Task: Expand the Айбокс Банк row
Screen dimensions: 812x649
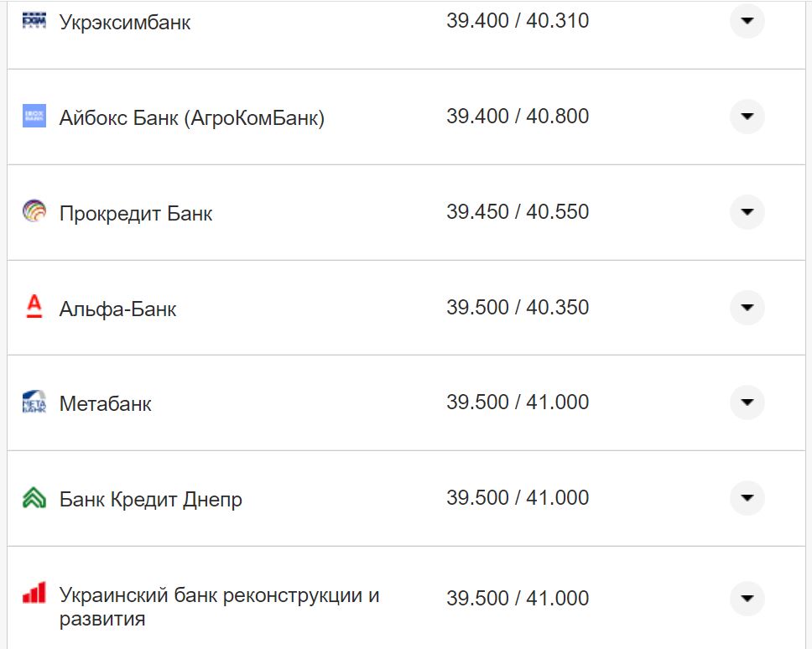Action: [746, 117]
